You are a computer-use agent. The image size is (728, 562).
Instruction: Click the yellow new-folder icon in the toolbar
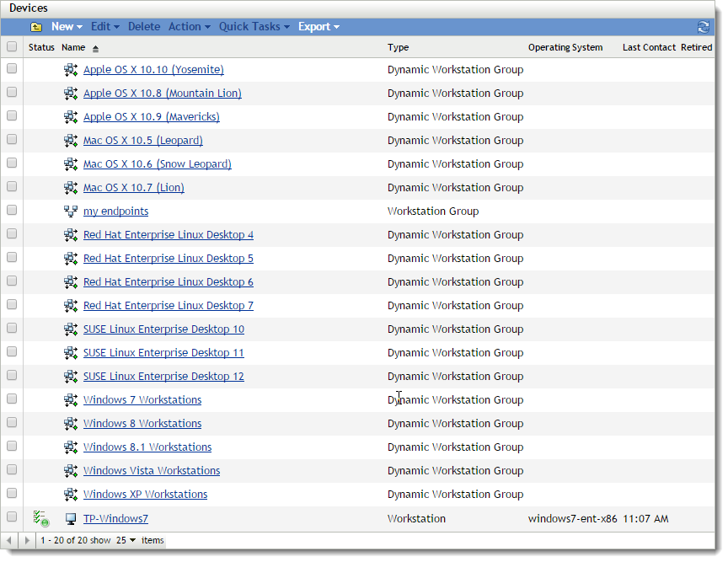coord(35,26)
